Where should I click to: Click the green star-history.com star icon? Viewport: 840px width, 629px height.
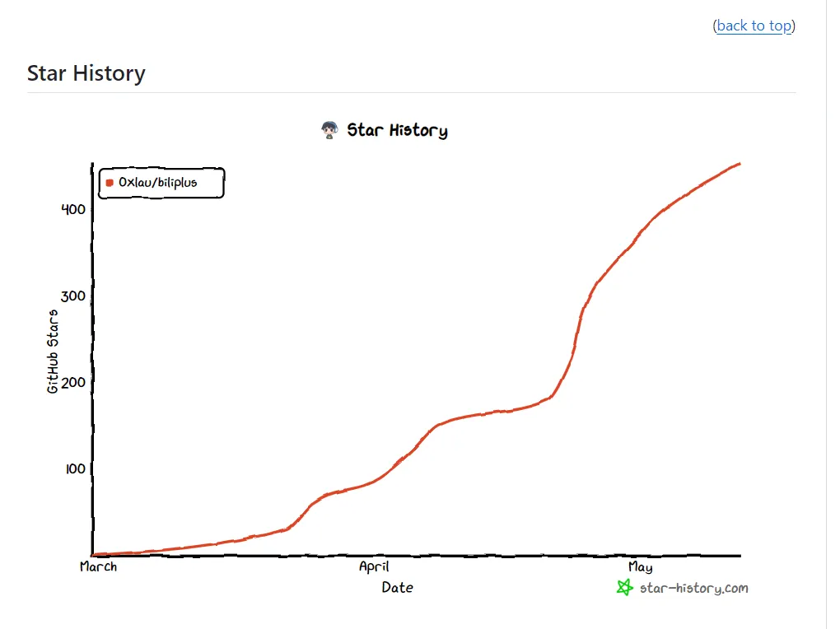pyautogui.click(x=625, y=588)
